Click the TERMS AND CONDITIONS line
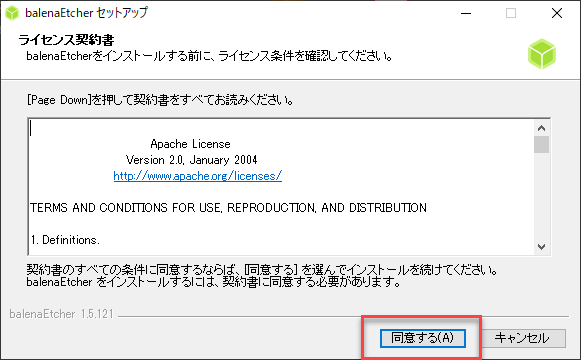The width and height of the screenshot is (581, 360). click(x=228, y=208)
